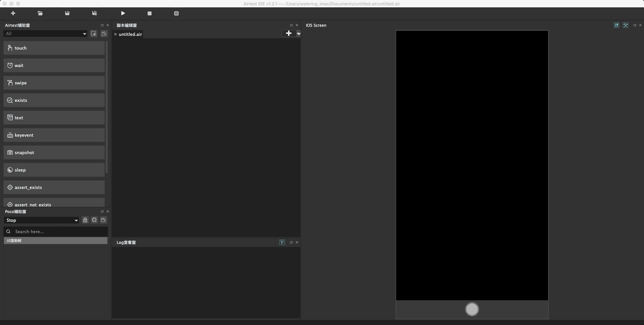Click the hammer and wrench tools icon
The image size is (644, 325).
[x=626, y=25]
